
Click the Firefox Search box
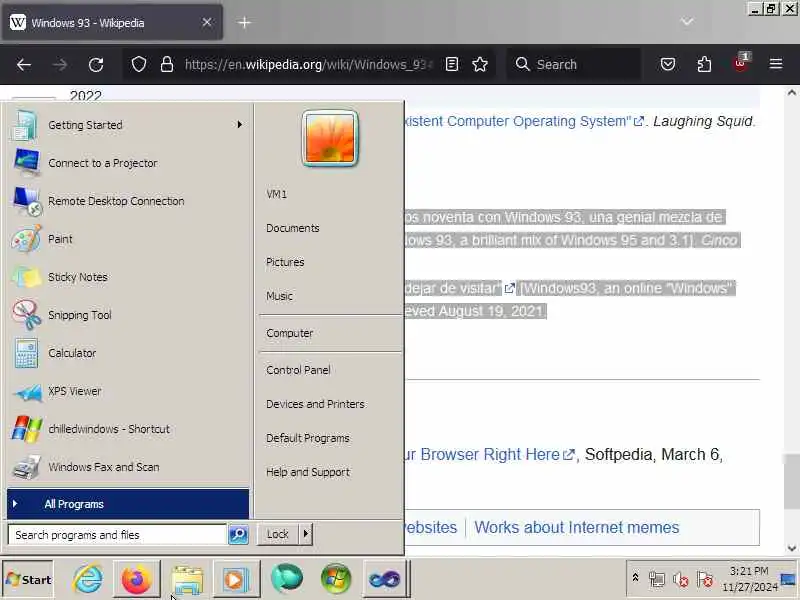(x=574, y=64)
